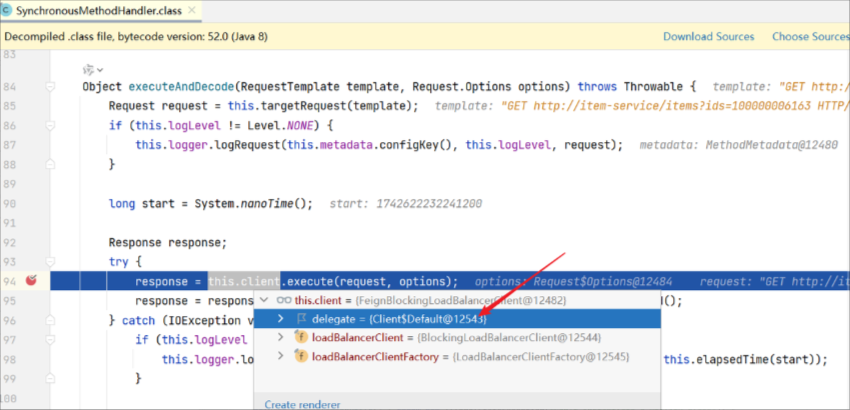The height and width of the screenshot is (410, 850).
Task: Click Download Sources link
Action: pos(709,36)
